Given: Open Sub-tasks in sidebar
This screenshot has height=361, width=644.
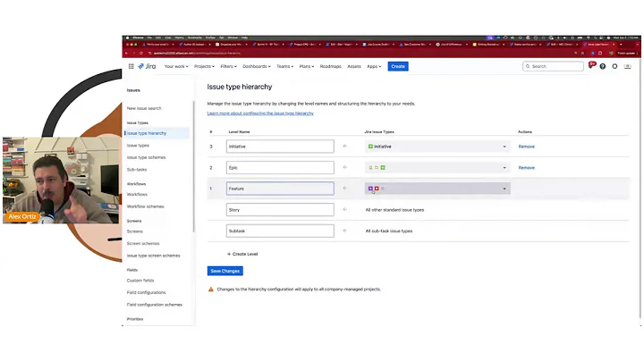Looking at the screenshot, I should pos(137,170).
